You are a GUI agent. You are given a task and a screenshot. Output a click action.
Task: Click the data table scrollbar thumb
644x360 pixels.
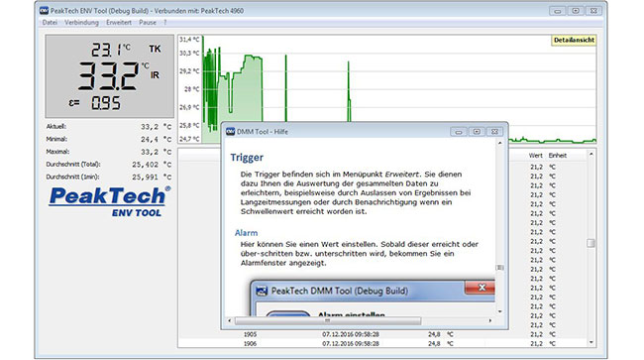pos(591,243)
